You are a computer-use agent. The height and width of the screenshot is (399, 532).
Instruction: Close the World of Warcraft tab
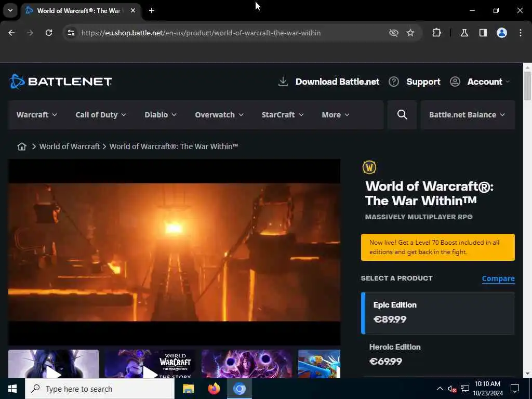tap(133, 10)
